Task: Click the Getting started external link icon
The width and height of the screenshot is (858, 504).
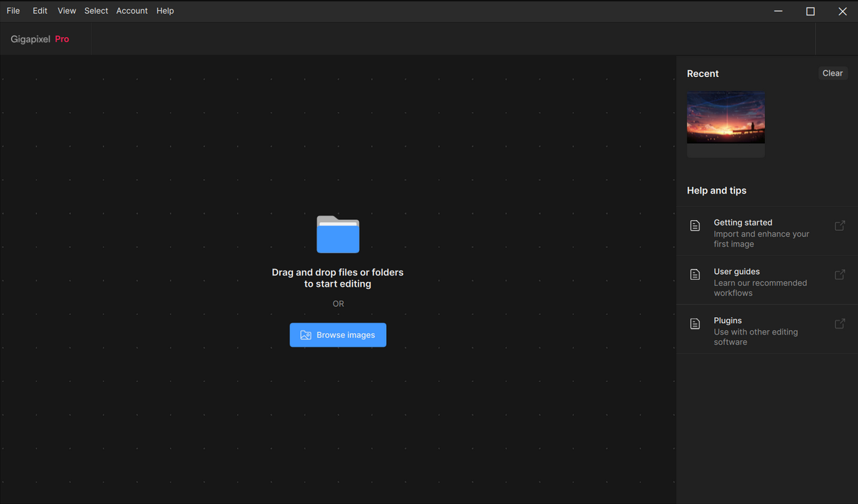Action: (840, 225)
